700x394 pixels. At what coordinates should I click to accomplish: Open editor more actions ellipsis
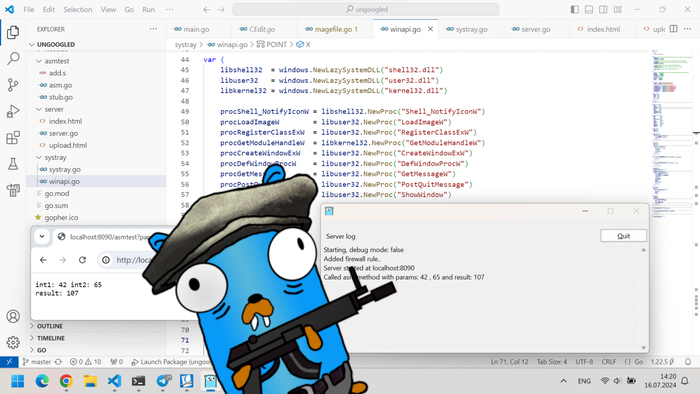coord(688,29)
